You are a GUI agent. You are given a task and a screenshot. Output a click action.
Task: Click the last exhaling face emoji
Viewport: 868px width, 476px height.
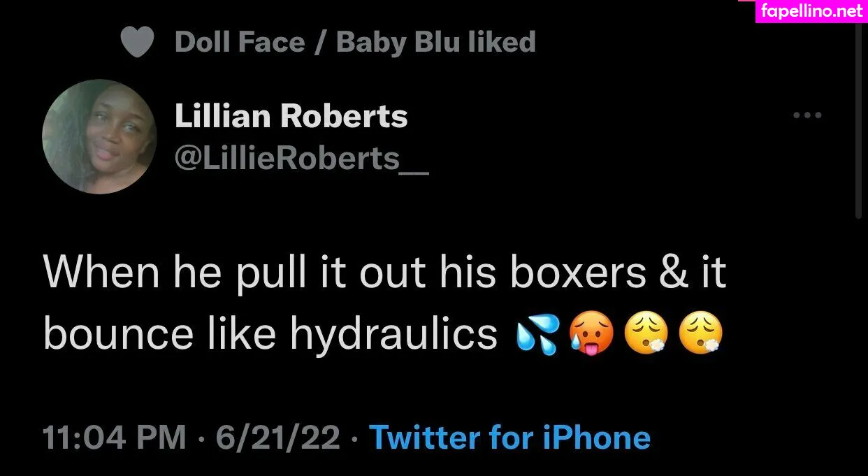tap(700, 336)
